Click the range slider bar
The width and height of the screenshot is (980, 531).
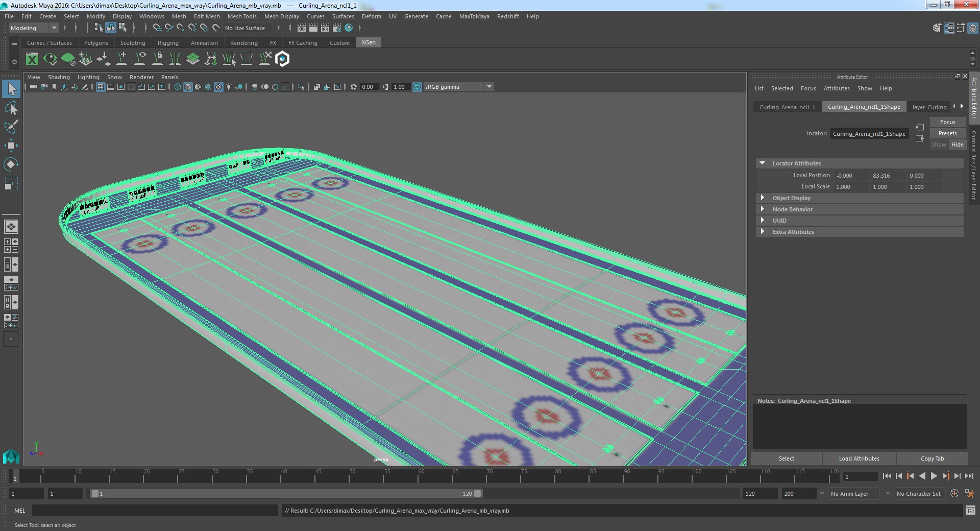pos(286,494)
